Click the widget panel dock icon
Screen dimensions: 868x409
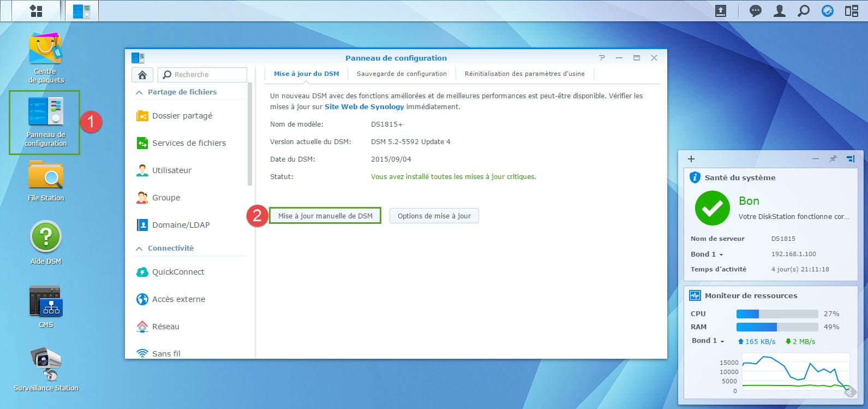click(851, 159)
